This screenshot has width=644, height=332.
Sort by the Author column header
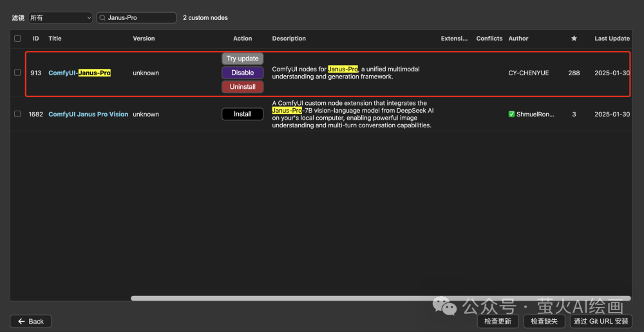[x=518, y=39]
